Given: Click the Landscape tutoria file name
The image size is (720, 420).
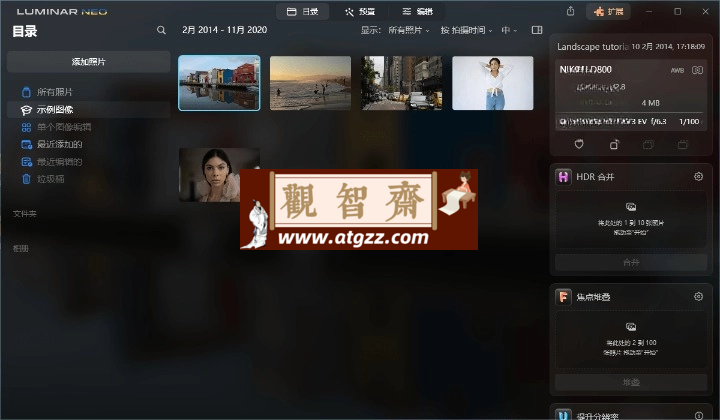Looking at the screenshot, I should tap(592, 47).
